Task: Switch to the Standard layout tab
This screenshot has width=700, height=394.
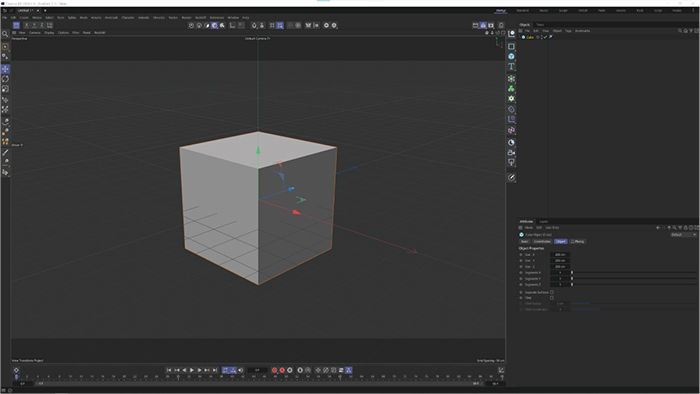Action: [522, 10]
